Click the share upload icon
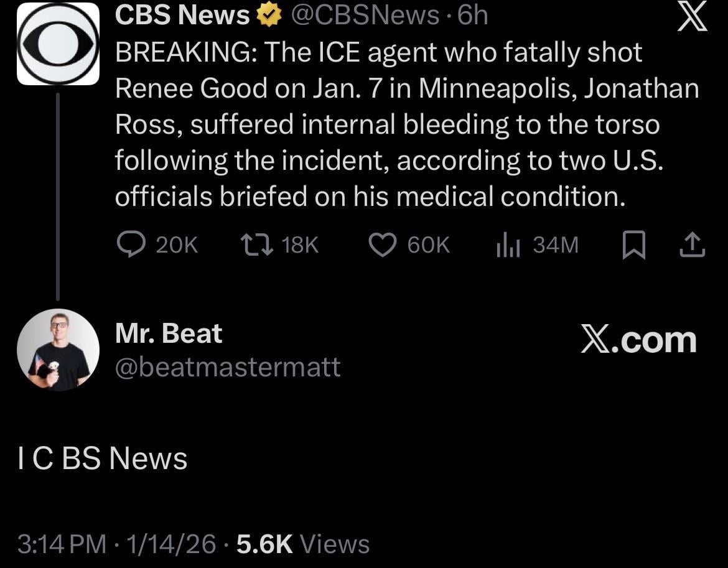Image resolution: width=728 pixels, height=568 pixels. coord(692,246)
